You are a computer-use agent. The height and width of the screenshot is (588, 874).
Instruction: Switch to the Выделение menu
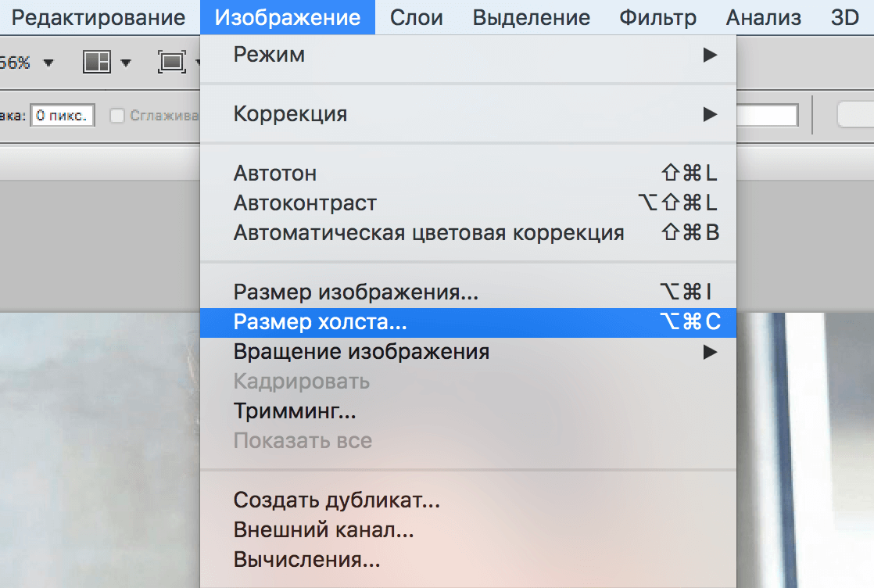pos(531,17)
